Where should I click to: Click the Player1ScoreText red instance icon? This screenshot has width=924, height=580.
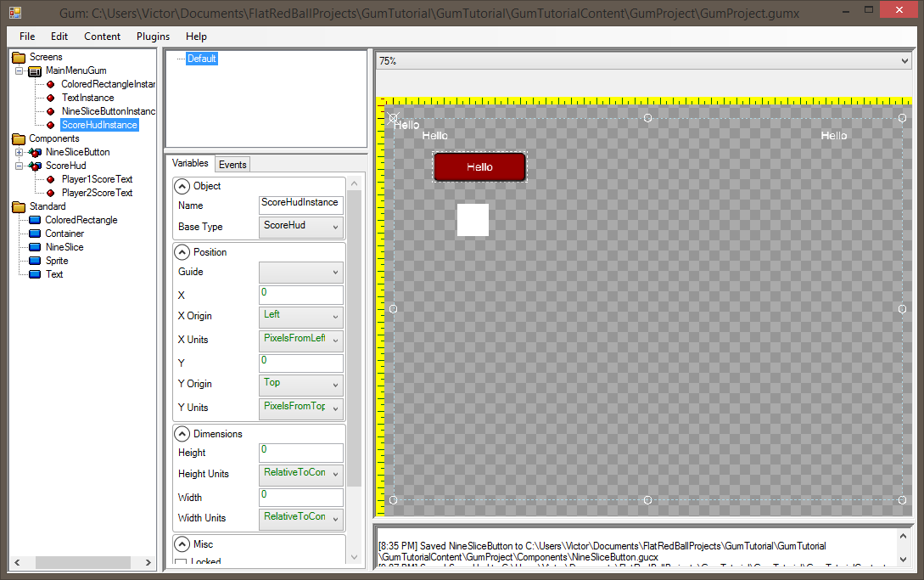[x=51, y=179]
